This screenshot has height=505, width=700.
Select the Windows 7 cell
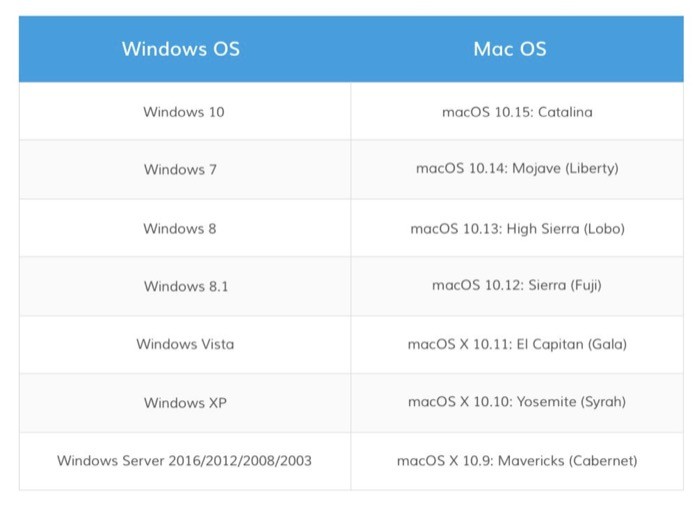pos(180,169)
